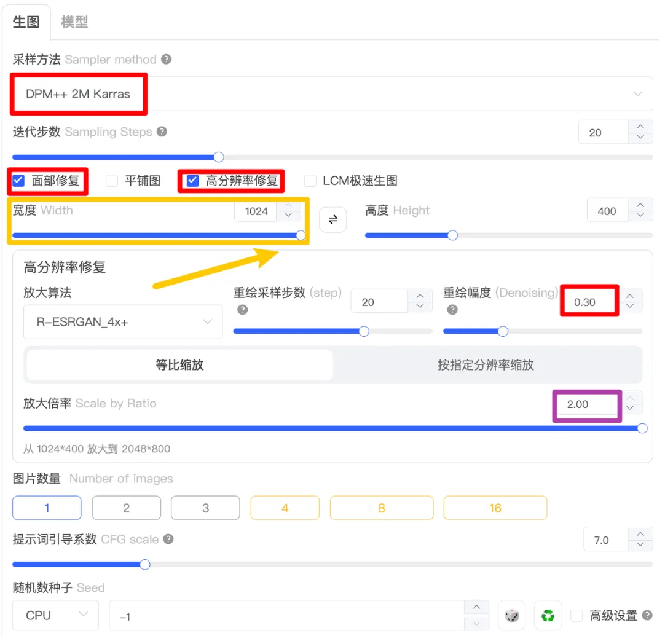Select the 按指定分辨率缩放 tab
The height and width of the screenshot is (644, 665).
click(x=486, y=365)
